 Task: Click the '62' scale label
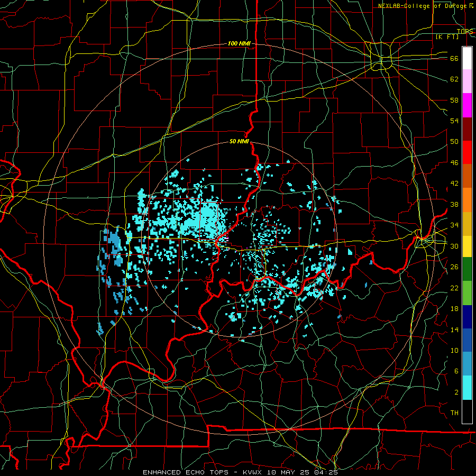click(454, 79)
